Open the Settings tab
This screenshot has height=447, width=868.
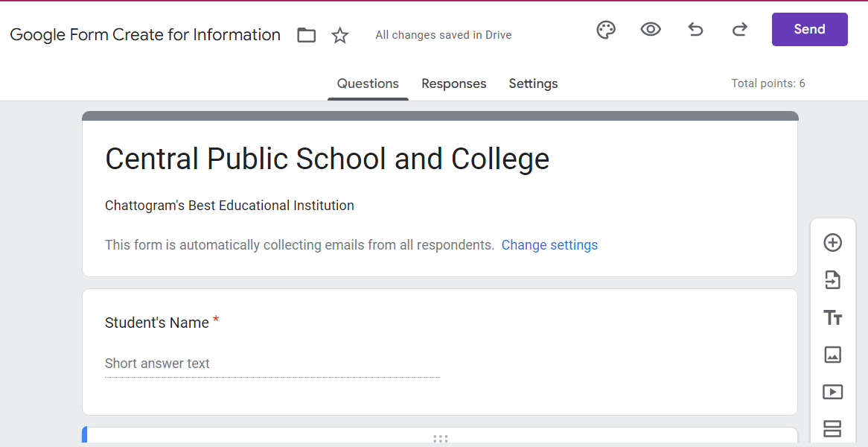533,83
